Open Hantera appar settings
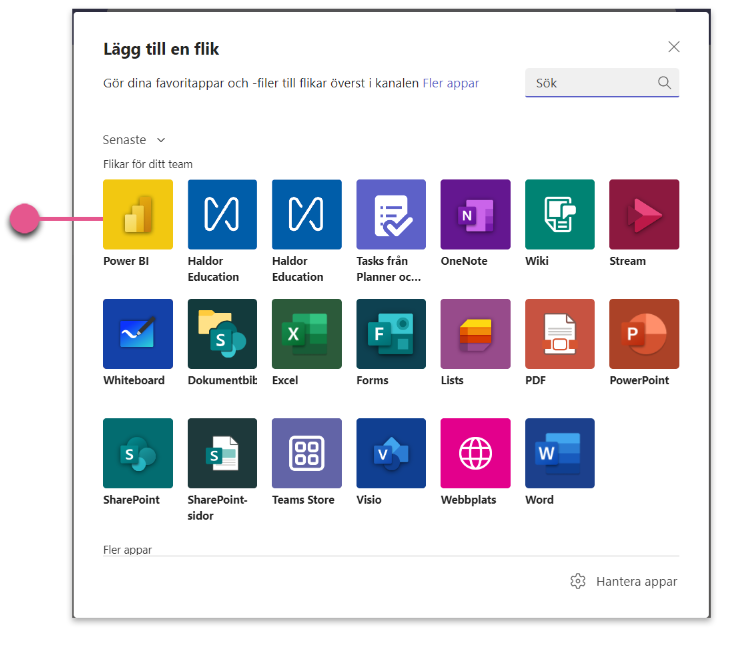This screenshot has height=649, width=737. pos(624,581)
